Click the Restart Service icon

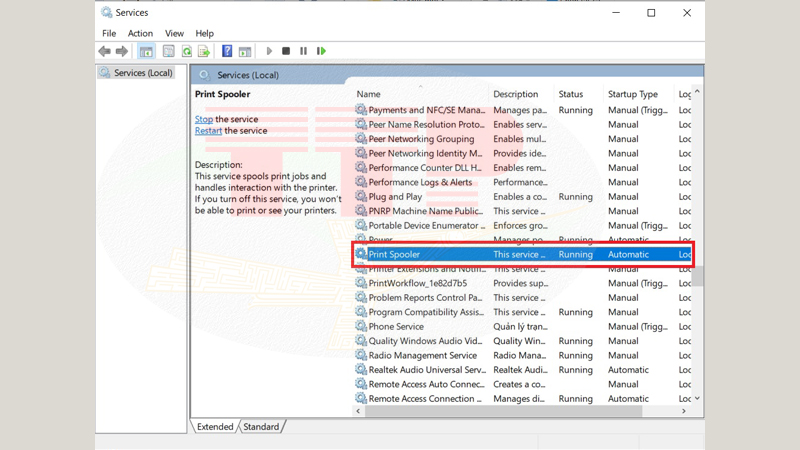pyautogui.click(x=321, y=51)
